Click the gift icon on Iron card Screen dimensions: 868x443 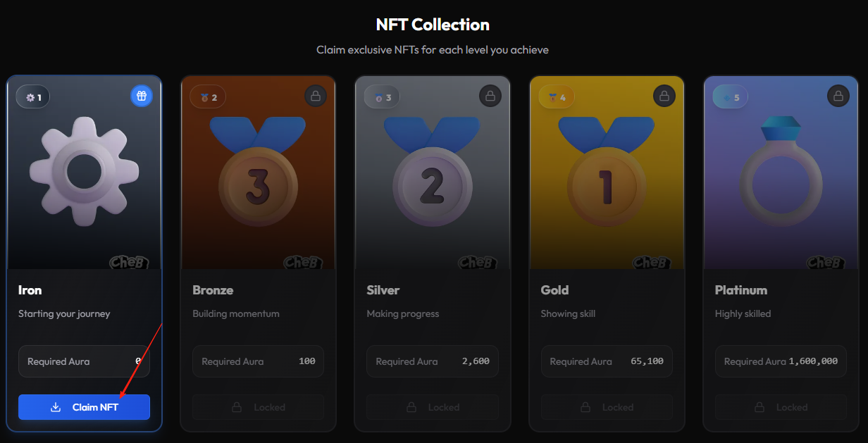pos(142,96)
